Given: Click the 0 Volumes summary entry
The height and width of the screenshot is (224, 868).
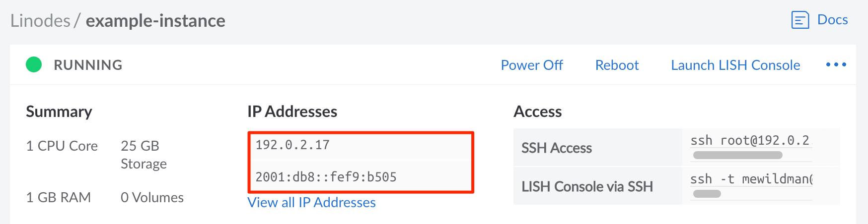Looking at the screenshot, I should 152,198.
